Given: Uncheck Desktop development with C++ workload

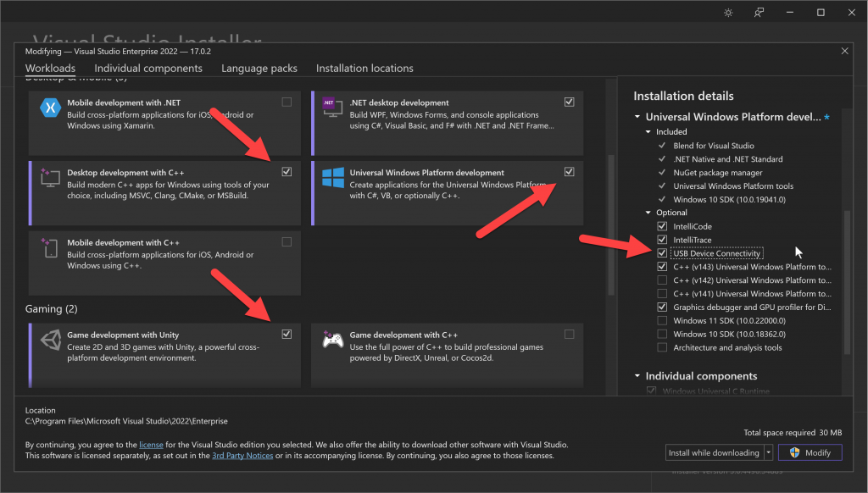Looking at the screenshot, I should coord(287,171).
